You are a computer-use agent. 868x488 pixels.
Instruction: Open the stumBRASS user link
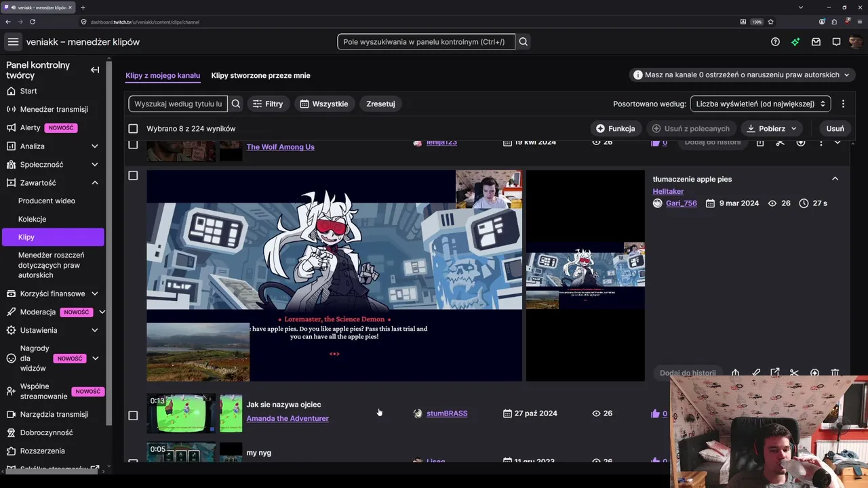447,413
